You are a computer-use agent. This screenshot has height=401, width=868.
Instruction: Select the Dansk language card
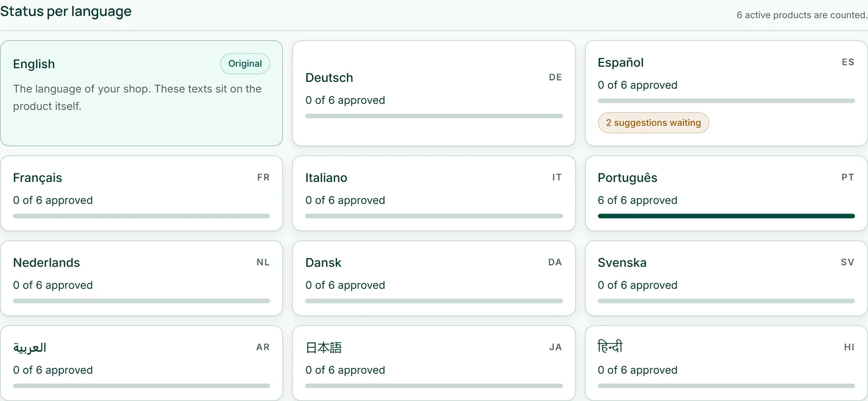(x=433, y=278)
